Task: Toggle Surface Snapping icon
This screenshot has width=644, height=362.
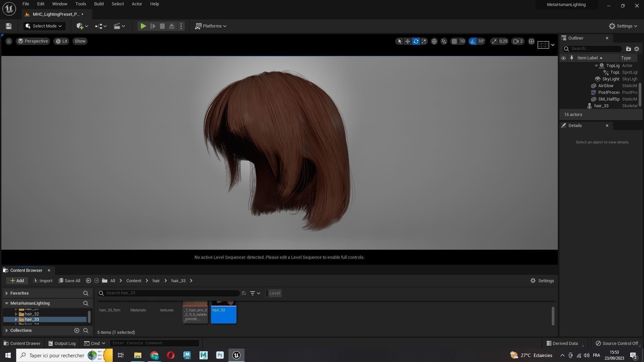Action: coord(444,41)
